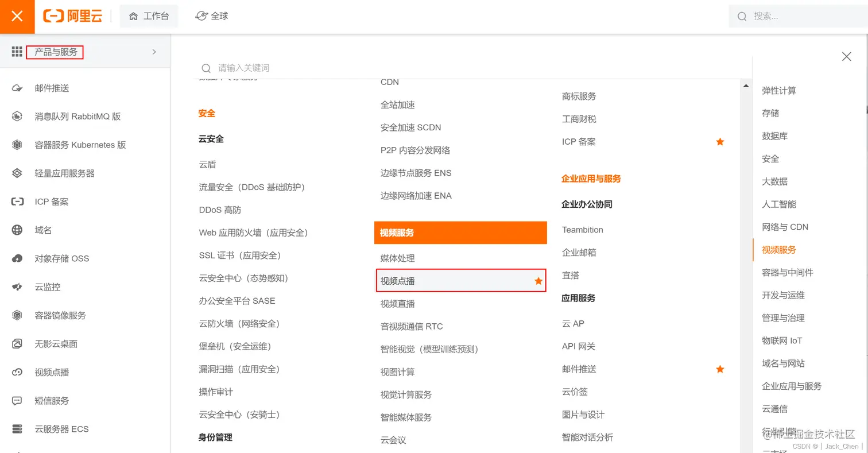Click the globe icon next to 域名

pos(17,230)
